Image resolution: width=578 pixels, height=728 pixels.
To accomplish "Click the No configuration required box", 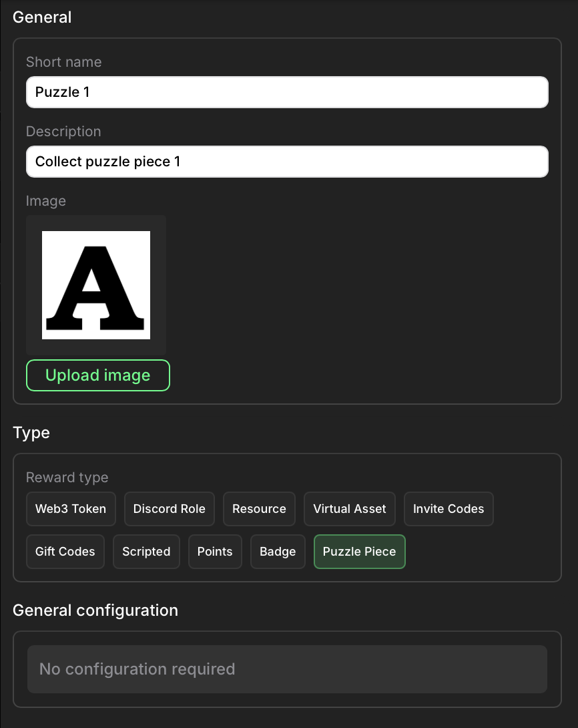I will click(287, 669).
